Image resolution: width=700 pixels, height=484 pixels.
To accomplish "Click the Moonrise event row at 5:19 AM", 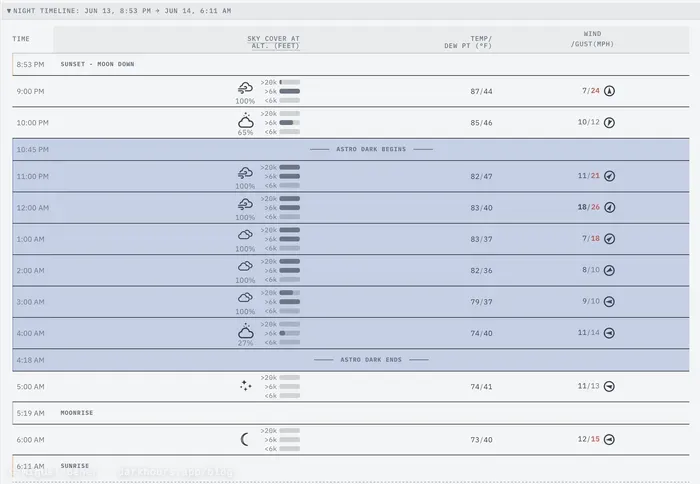I will tap(351, 413).
